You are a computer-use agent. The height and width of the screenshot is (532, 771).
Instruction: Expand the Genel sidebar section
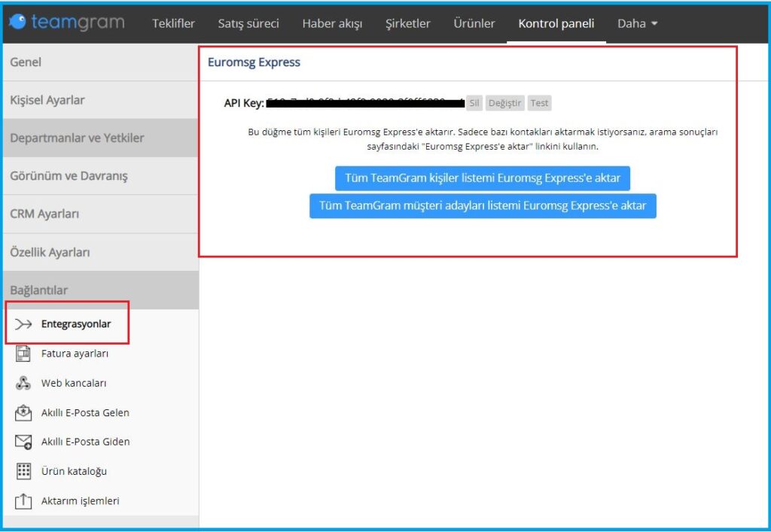100,62
